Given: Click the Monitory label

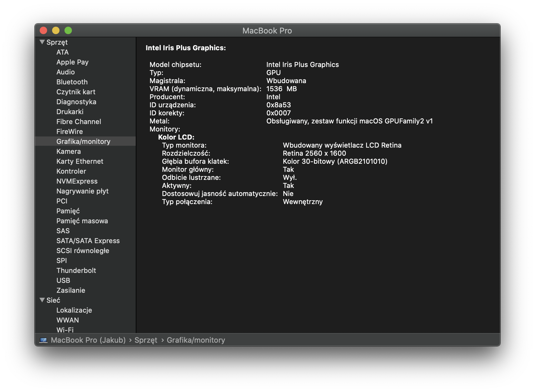Looking at the screenshot, I should pyautogui.click(x=165, y=129).
